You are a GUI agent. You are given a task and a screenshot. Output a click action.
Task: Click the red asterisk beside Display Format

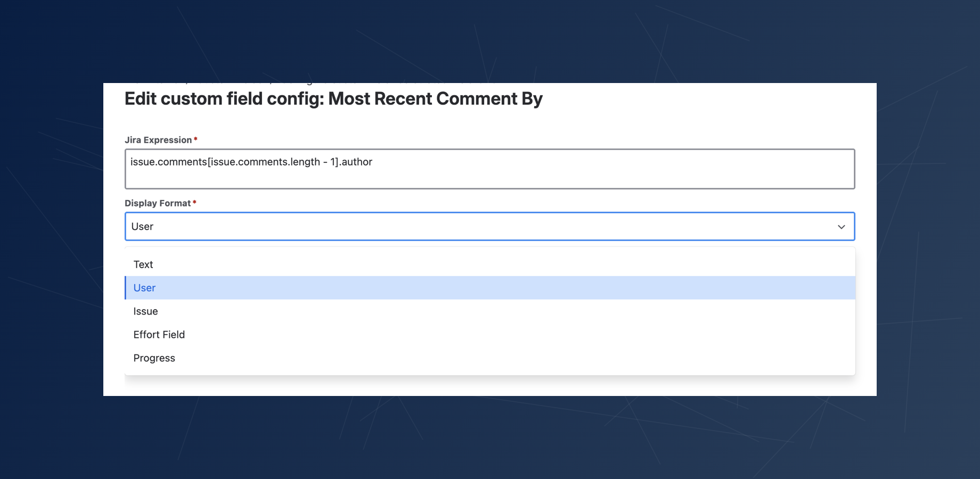pos(194,203)
